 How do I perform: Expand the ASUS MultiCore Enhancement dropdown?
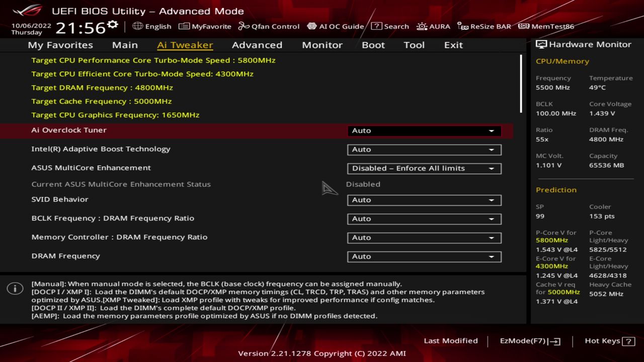pyautogui.click(x=424, y=168)
